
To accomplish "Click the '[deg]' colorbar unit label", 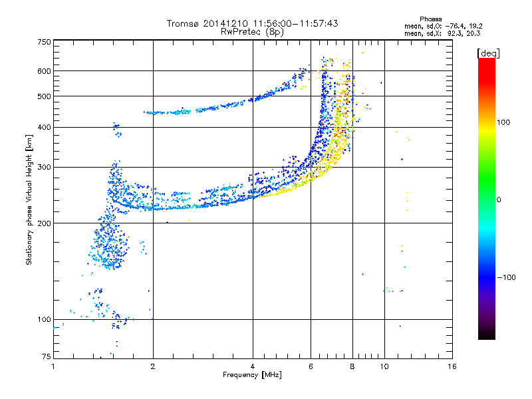I will coord(488,53).
